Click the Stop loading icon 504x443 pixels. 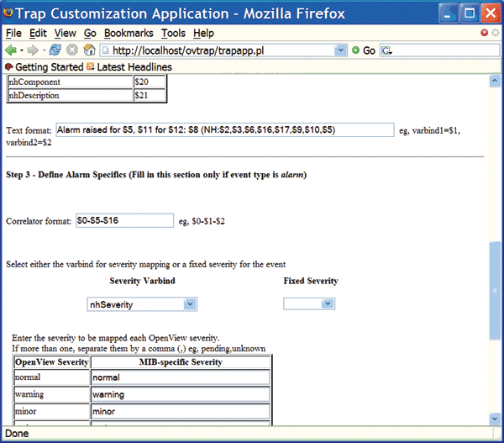click(x=72, y=50)
